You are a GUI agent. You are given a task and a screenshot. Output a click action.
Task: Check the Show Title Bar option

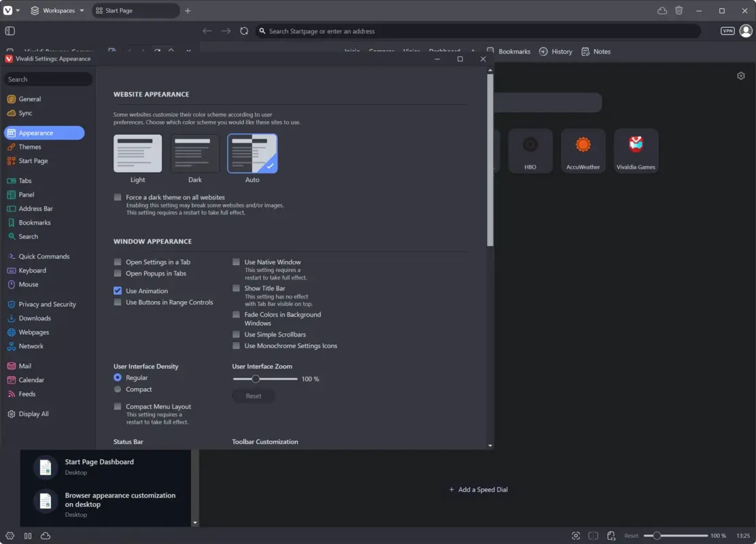click(236, 288)
